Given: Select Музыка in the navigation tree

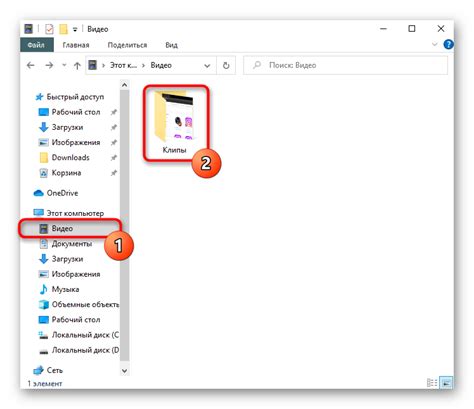Looking at the screenshot, I should (x=65, y=289).
